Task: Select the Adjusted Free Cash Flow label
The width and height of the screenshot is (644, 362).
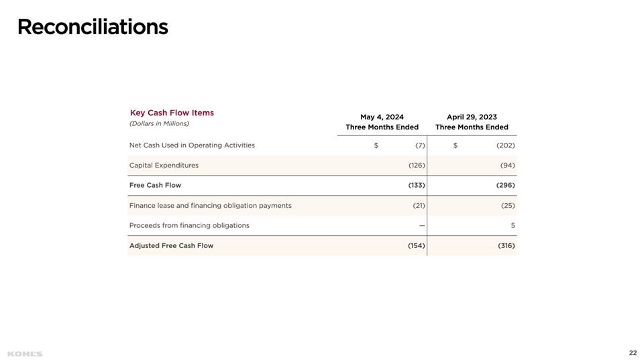Action: (x=171, y=246)
